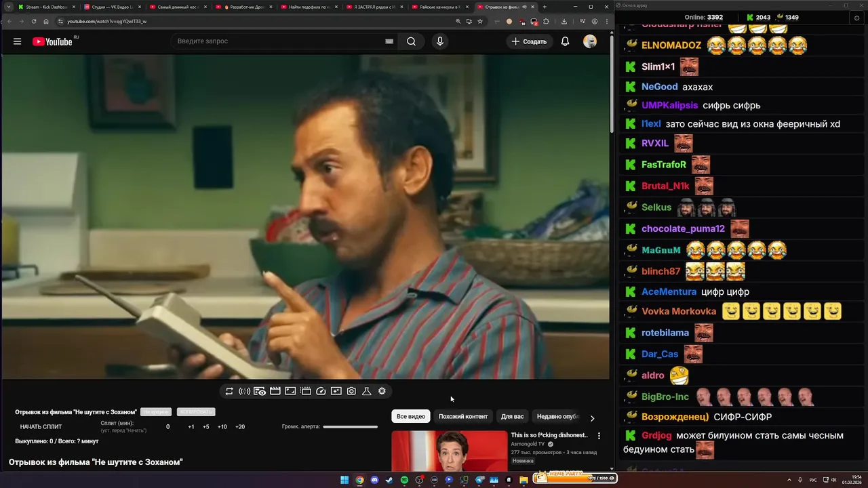
Task: Toggle loop icon under the video
Action: click(229, 391)
